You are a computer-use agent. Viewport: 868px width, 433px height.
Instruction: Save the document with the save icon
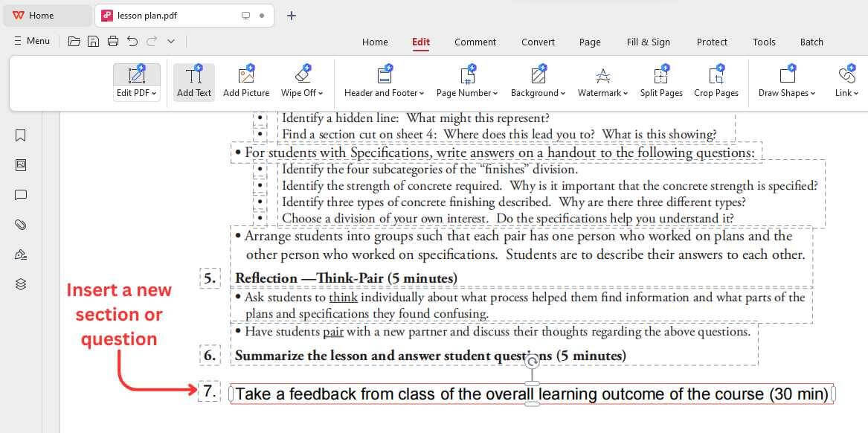[94, 41]
